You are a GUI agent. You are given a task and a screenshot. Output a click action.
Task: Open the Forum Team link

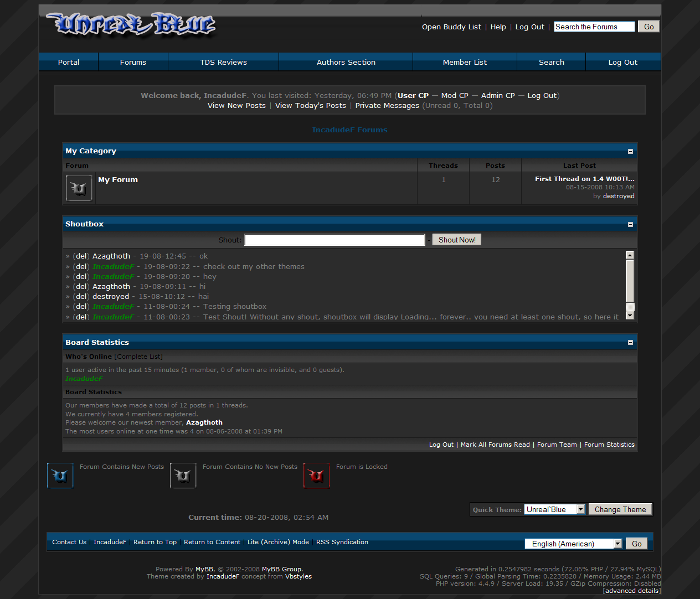[x=557, y=445]
